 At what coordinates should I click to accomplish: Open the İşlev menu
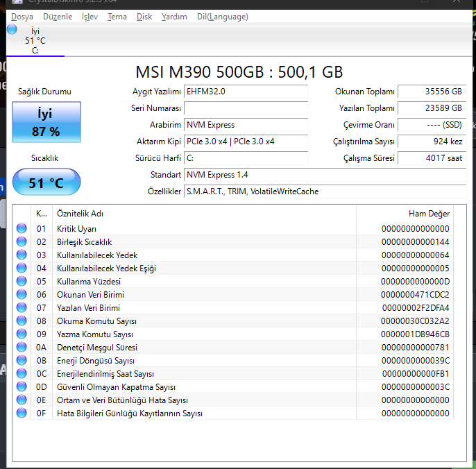tap(90, 17)
